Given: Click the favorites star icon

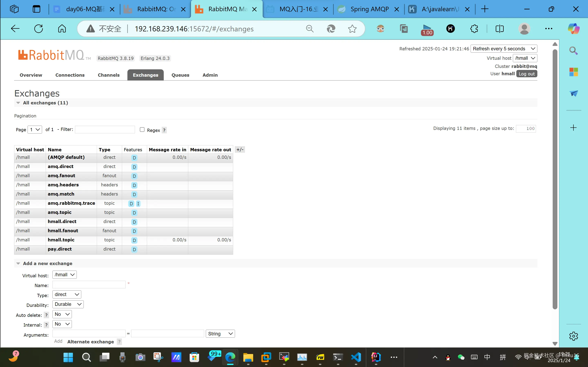Looking at the screenshot, I should (352, 29).
